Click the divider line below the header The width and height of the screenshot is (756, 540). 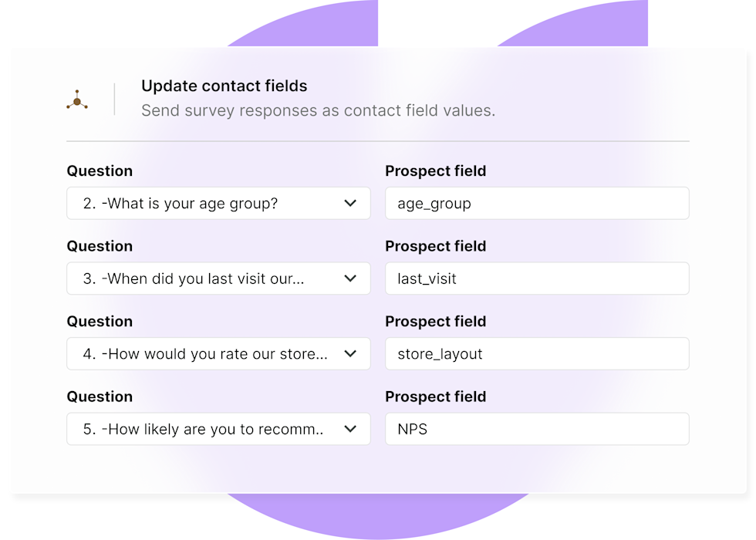[x=378, y=141]
